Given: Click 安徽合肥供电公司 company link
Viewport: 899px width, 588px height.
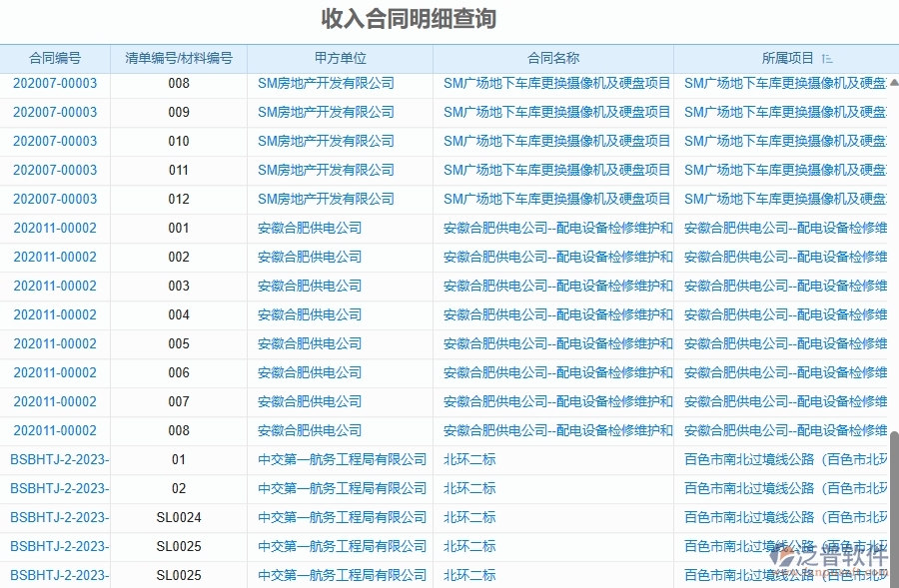Looking at the screenshot, I should [308, 228].
